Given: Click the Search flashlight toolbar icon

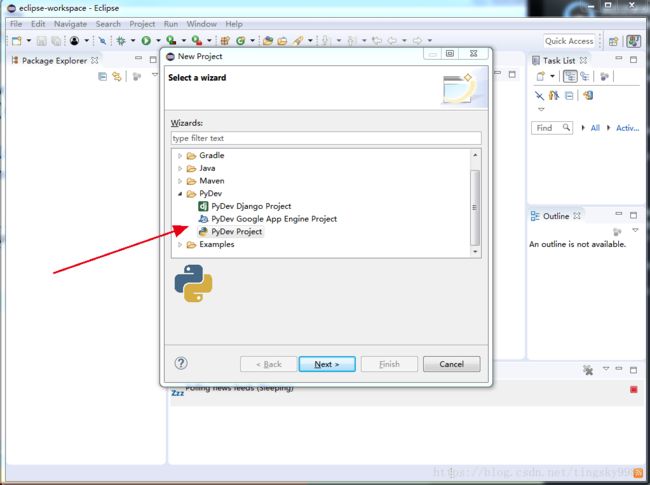Looking at the screenshot, I should tap(298, 41).
